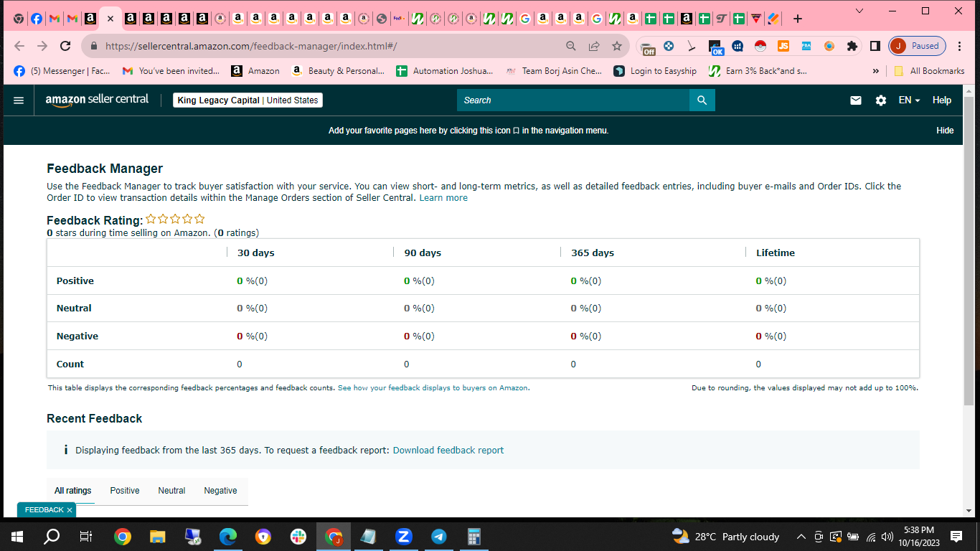The width and height of the screenshot is (980, 551).
Task: Share this page from the address bar
Action: (594, 46)
